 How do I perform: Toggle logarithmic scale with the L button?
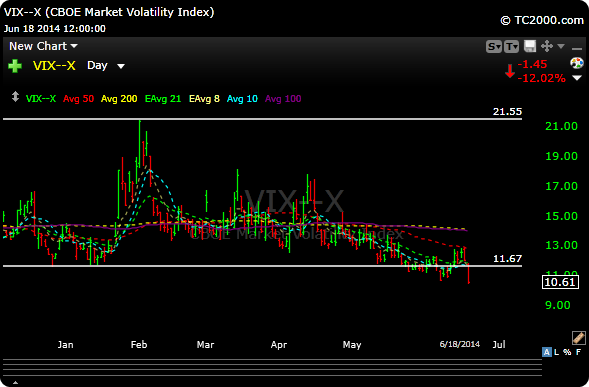[x=556, y=352]
